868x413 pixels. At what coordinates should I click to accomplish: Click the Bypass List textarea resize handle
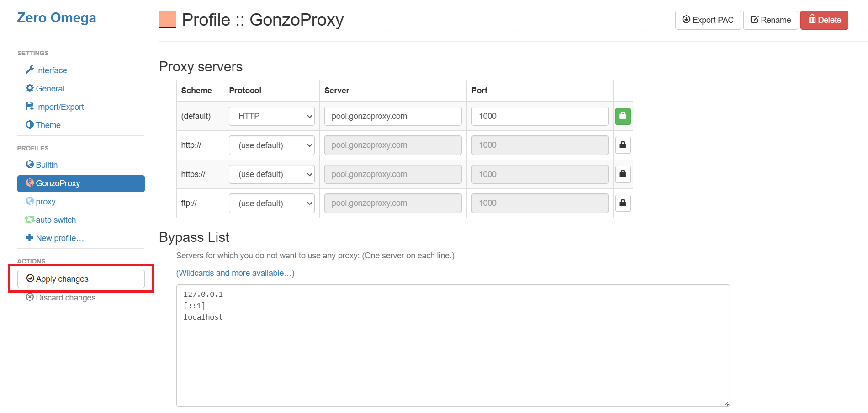(726, 403)
